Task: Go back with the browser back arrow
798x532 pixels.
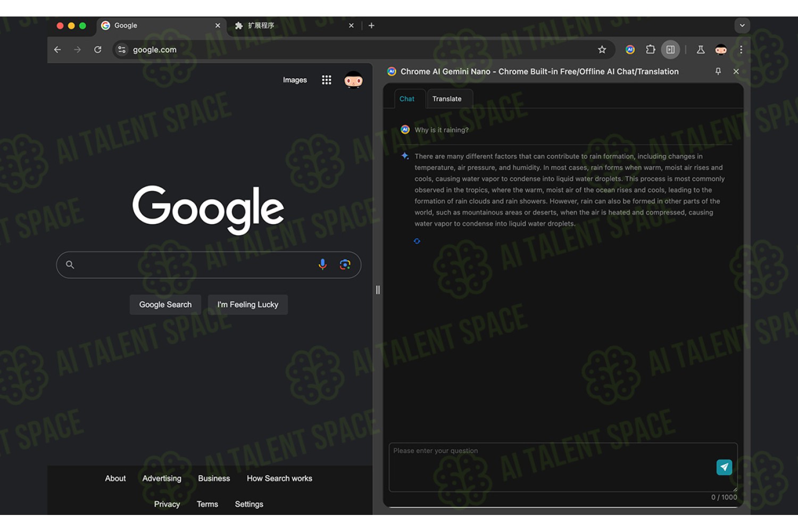Action: click(x=57, y=49)
